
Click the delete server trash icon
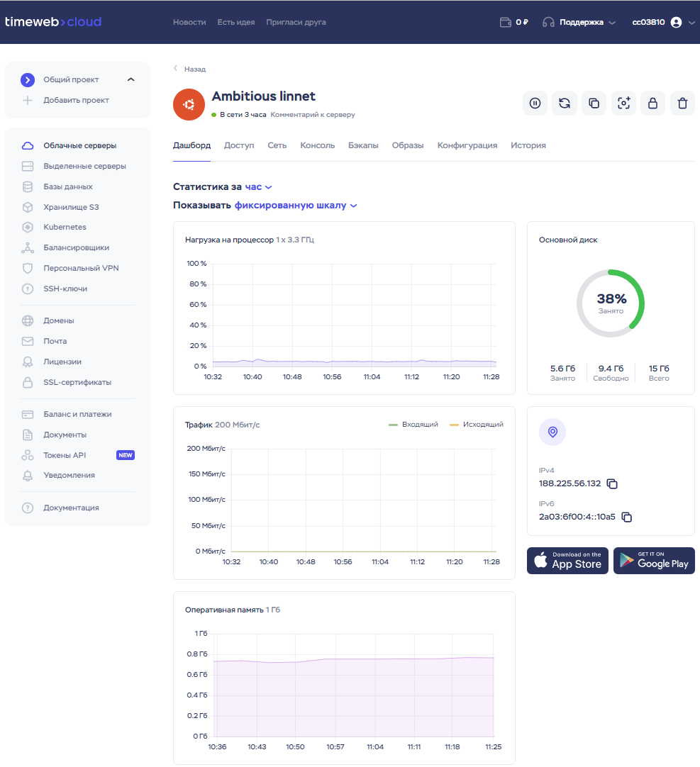point(682,103)
